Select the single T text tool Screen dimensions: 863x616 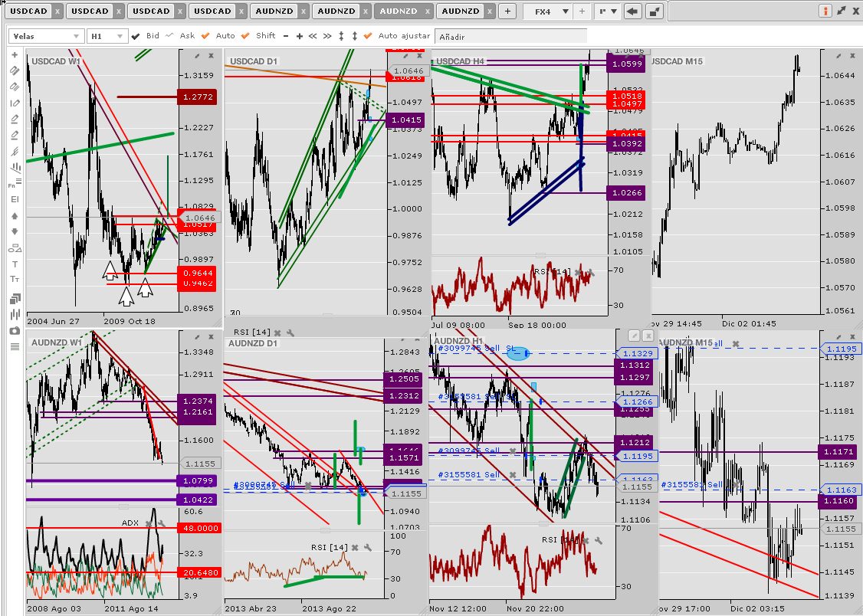[x=15, y=264]
